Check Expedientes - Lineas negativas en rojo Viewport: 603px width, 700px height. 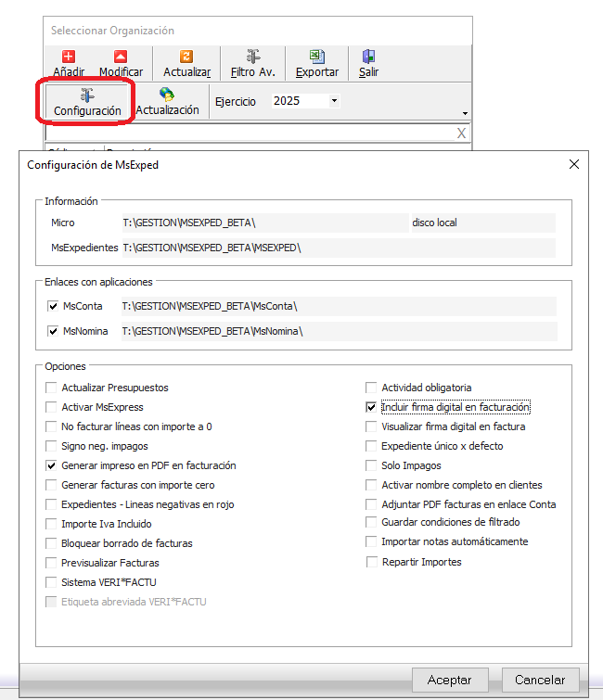pos(51,504)
